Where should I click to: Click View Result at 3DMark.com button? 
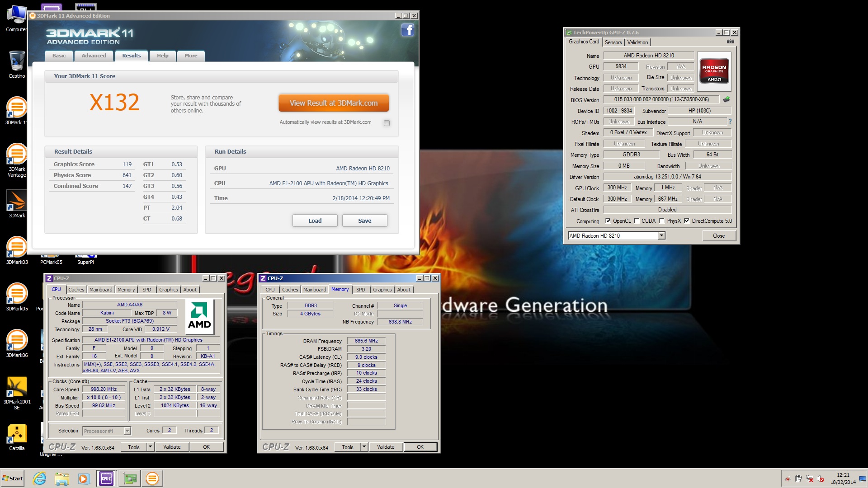point(334,103)
